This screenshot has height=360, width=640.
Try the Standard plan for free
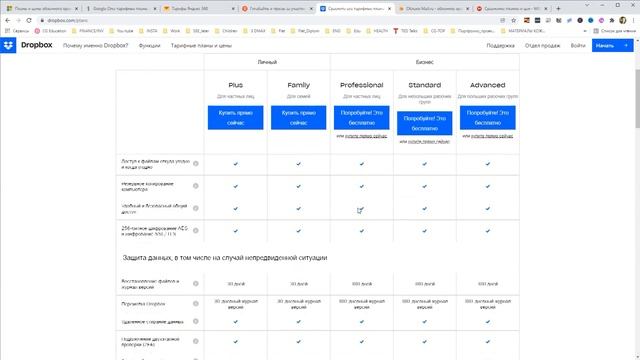point(424,123)
